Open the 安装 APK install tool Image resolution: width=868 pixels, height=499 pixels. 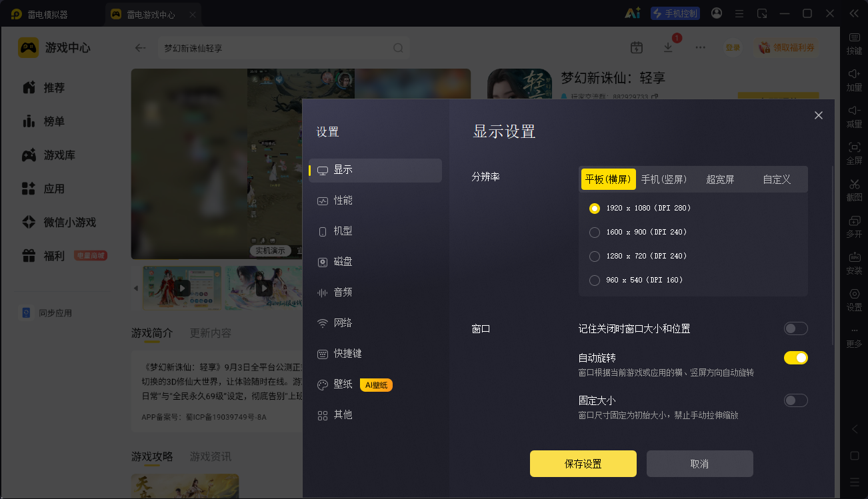854,262
